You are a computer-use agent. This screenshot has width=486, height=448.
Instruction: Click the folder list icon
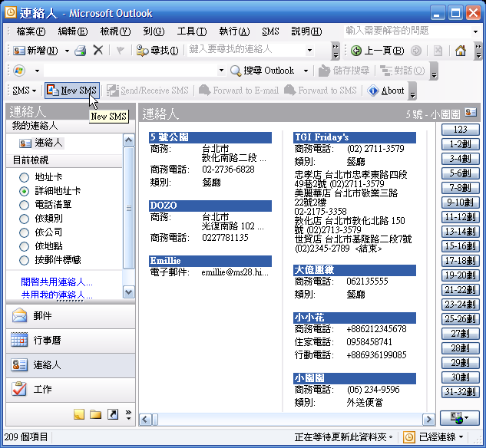(x=95, y=414)
